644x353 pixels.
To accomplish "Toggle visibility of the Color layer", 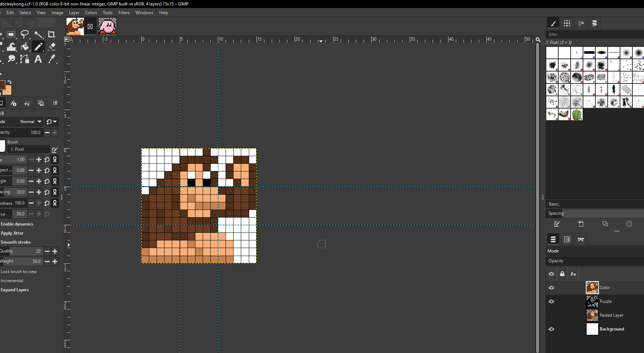I will [551, 288].
